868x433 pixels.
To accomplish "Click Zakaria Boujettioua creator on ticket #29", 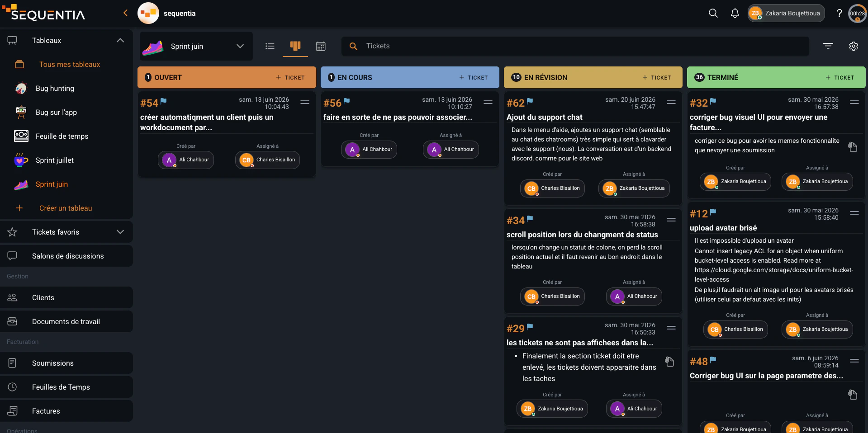I will pyautogui.click(x=552, y=409).
